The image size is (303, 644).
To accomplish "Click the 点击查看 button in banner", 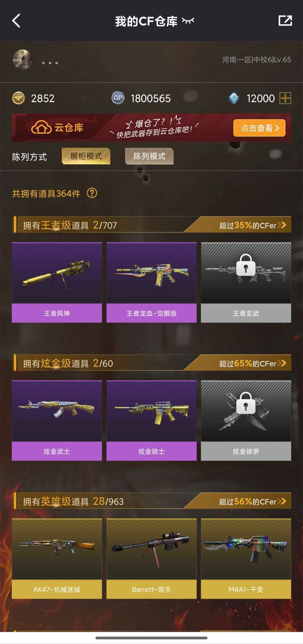I will pyautogui.click(x=260, y=128).
